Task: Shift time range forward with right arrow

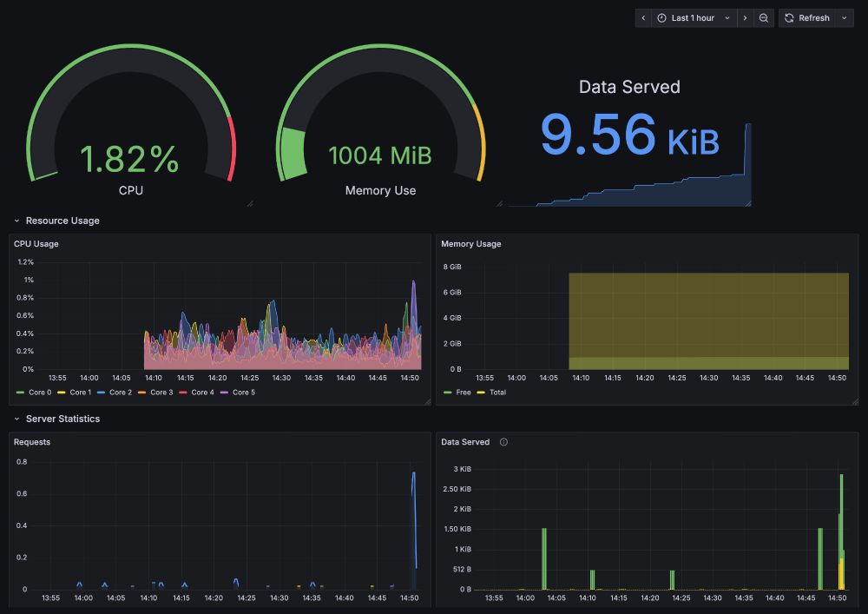Action: [x=745, y=18]
